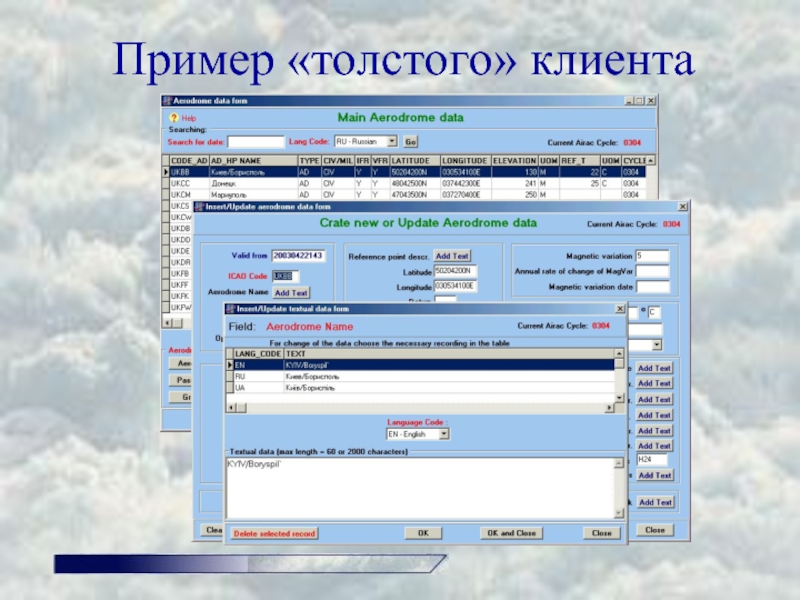
Task: Click the Valid from date field
Action: [x=298, y=256]
